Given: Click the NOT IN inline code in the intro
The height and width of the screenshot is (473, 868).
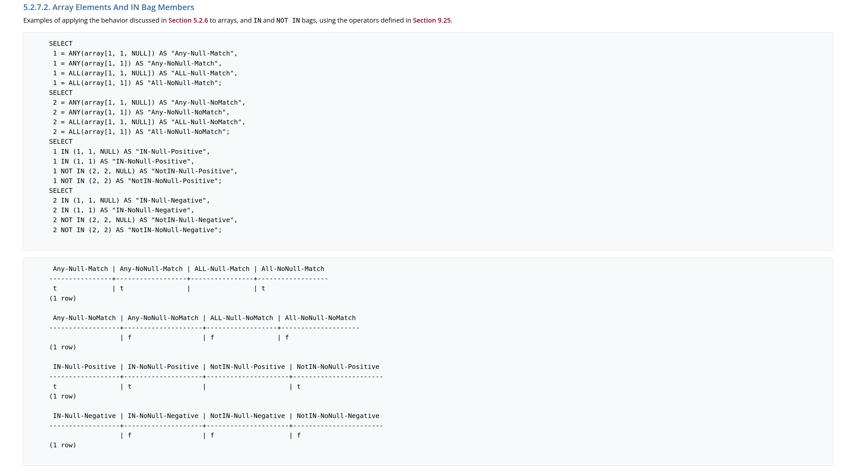Looking at the screenshot, I should [x=288, y=21].
